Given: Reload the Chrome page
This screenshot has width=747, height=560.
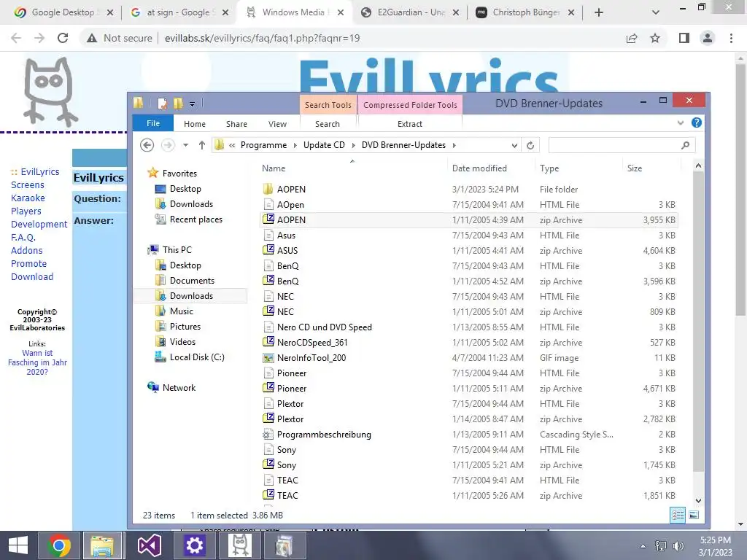Looking at the screenshot, I should 63,38.
